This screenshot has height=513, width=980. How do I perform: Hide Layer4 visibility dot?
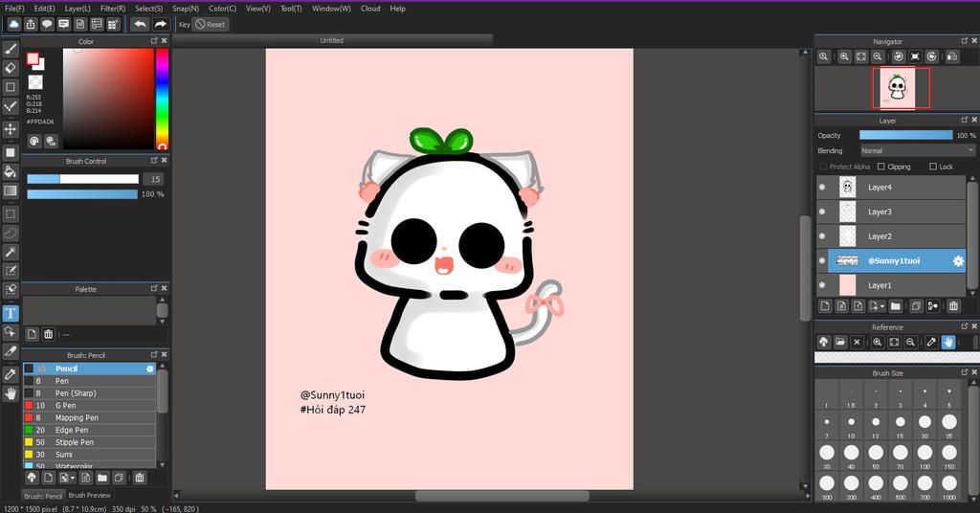click(x=822, y=187)
